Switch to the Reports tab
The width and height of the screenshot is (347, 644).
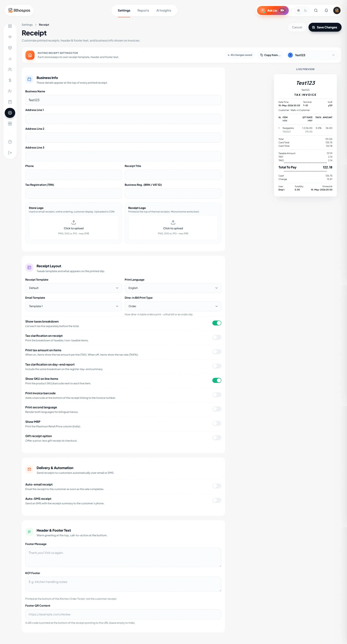143,10
